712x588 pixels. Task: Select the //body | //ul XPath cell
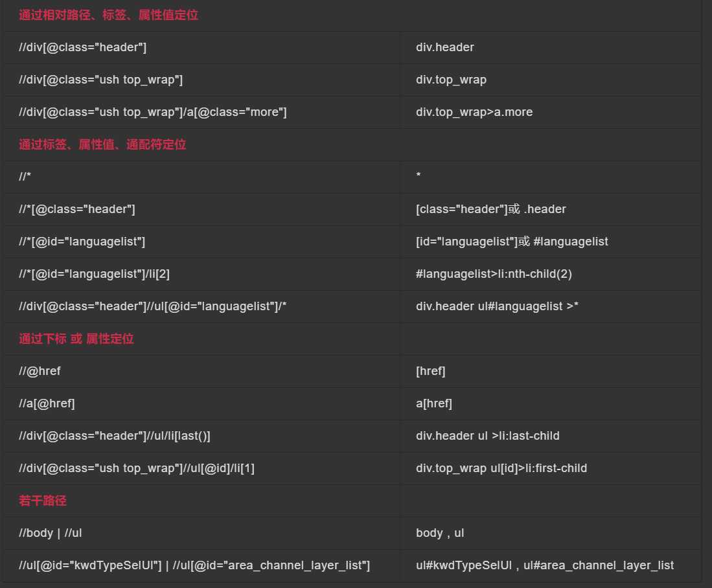(x=203, y=533)
